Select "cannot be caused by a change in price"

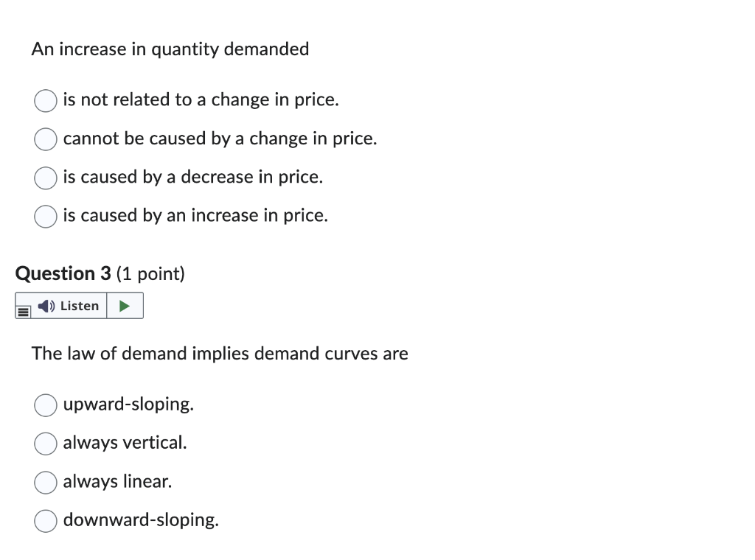click(45, 139)
